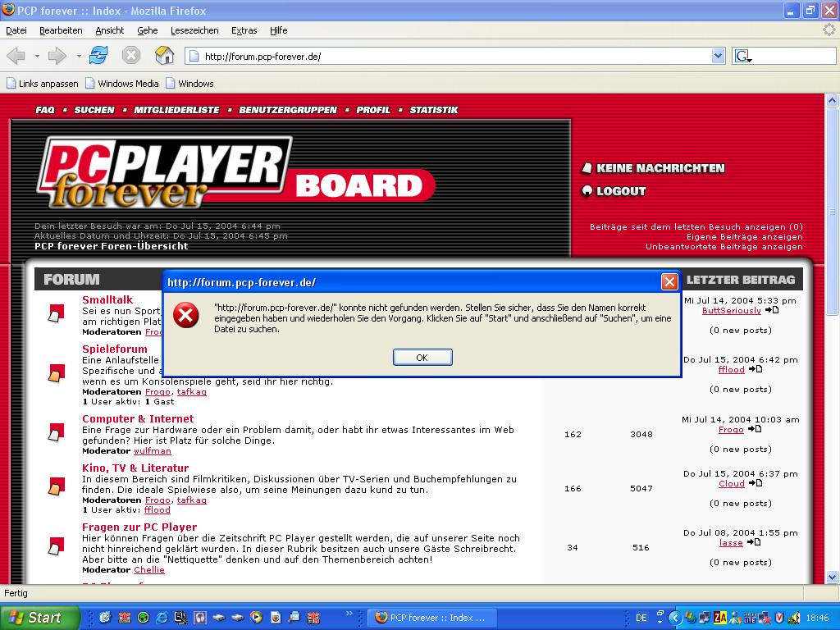
Task: Click latest-post arrow icon beside ButtSeriously
Action: click(x=771, y=310)
